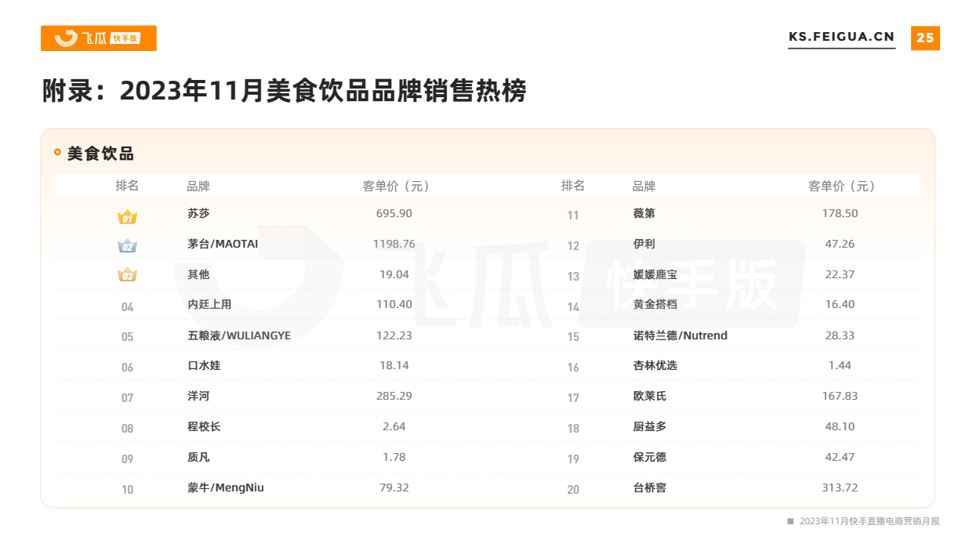The width and height of the screenshot is (980, 551).
Task: Click the left 品牌 column header
Action: tap(198, 187)
